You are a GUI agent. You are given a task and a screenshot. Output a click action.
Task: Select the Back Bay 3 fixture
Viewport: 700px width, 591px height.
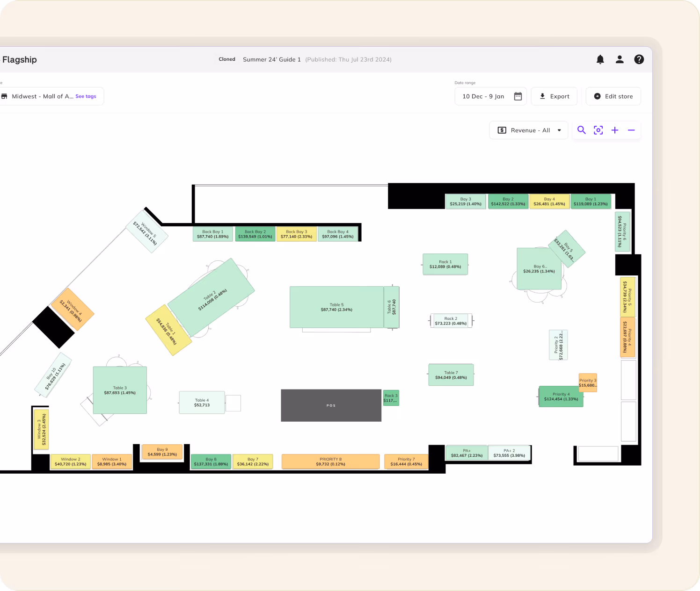click(x=297, y=234)
